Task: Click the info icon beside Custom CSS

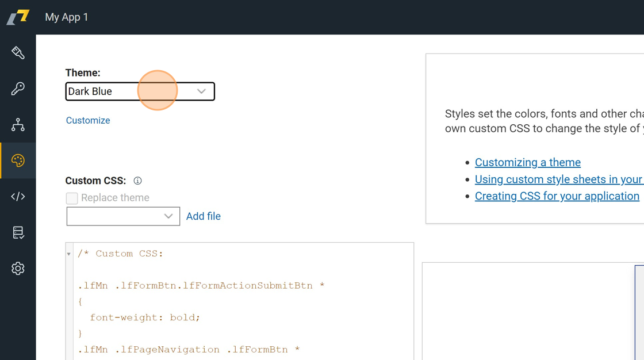Action: 137,181
